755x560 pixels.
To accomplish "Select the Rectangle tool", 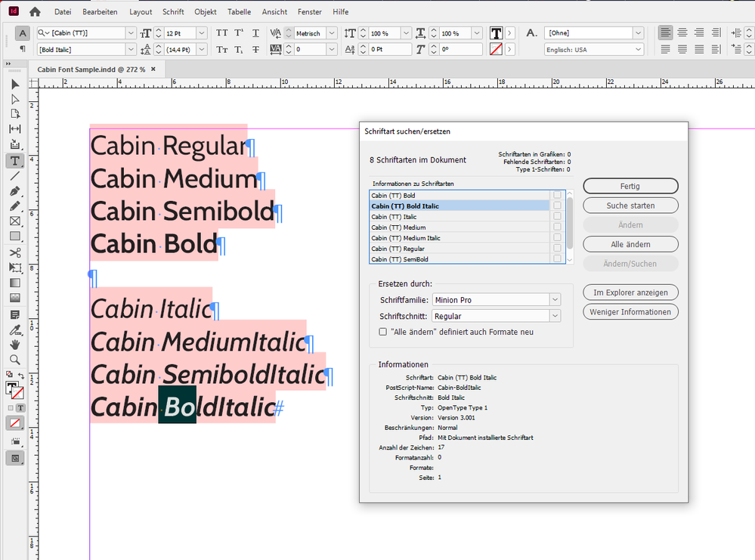I will 15,237.
